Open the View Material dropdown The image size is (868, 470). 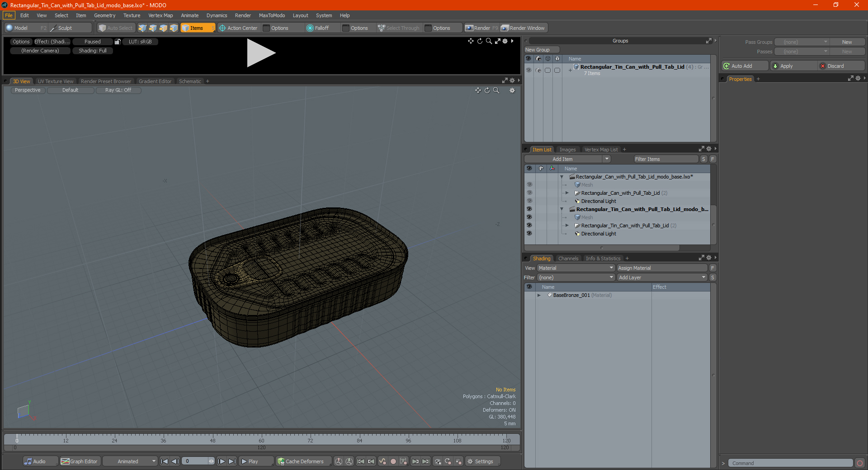coord(576,268)
